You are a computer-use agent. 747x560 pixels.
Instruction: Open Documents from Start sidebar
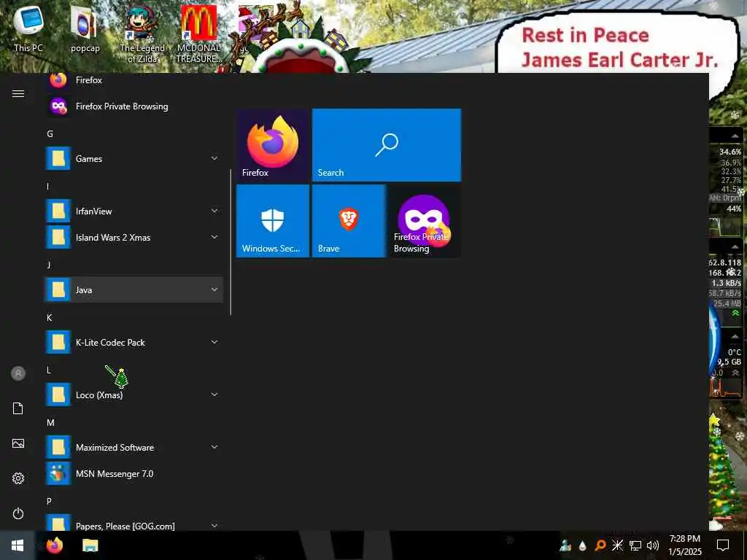(18, 408)
